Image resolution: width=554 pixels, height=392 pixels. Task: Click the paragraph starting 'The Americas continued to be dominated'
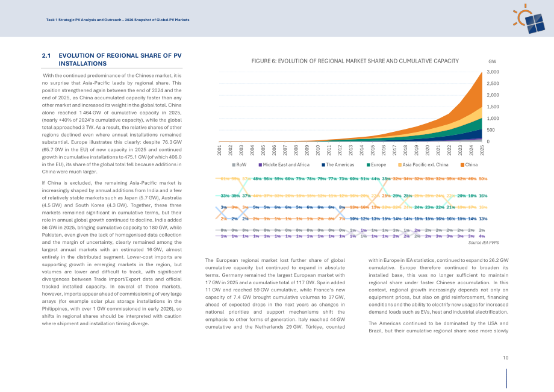438,327
